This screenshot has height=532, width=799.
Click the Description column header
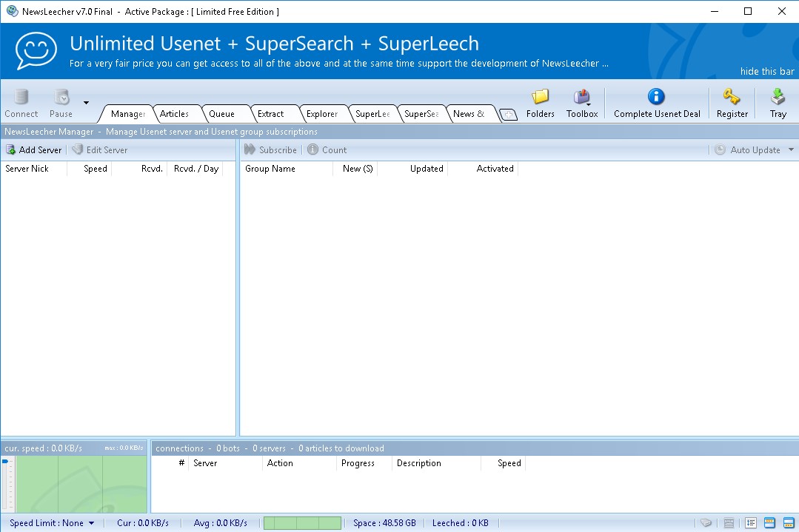coord(436,462)
